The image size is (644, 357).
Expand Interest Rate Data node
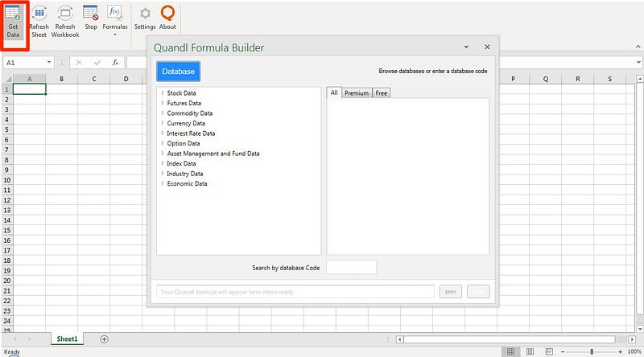tap(163, 133)
